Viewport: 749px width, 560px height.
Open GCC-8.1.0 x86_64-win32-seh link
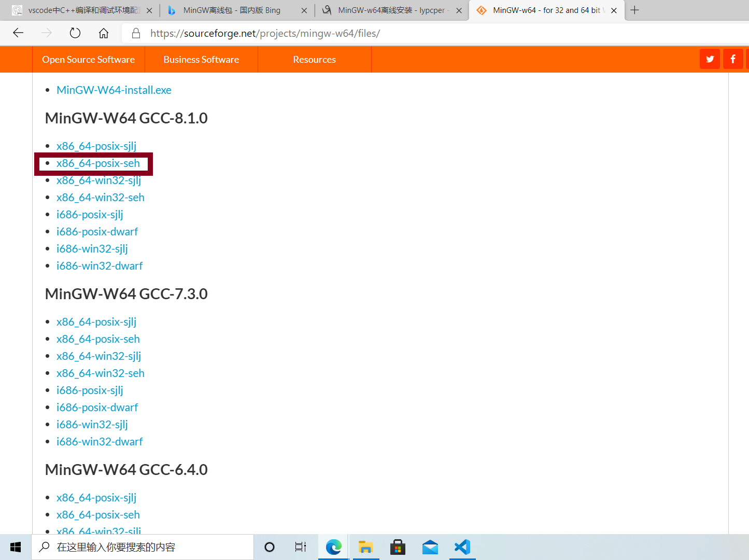coord(101,197)
